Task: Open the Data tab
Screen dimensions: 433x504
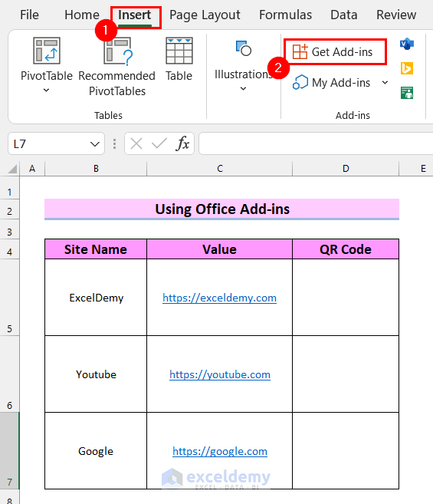Action: coord(343,15)
